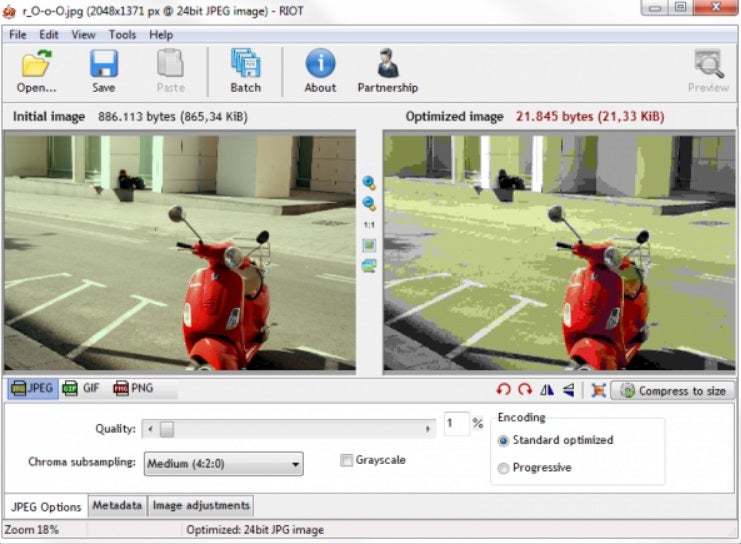
Task: Open Batch processing tool
Action: tap(245, 70)
